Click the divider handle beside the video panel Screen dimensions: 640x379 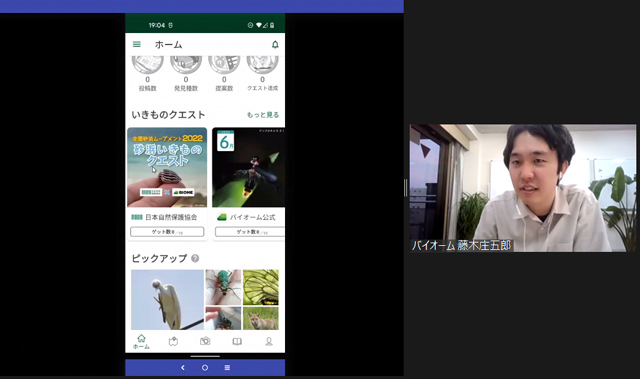click(x=406, y=188)
